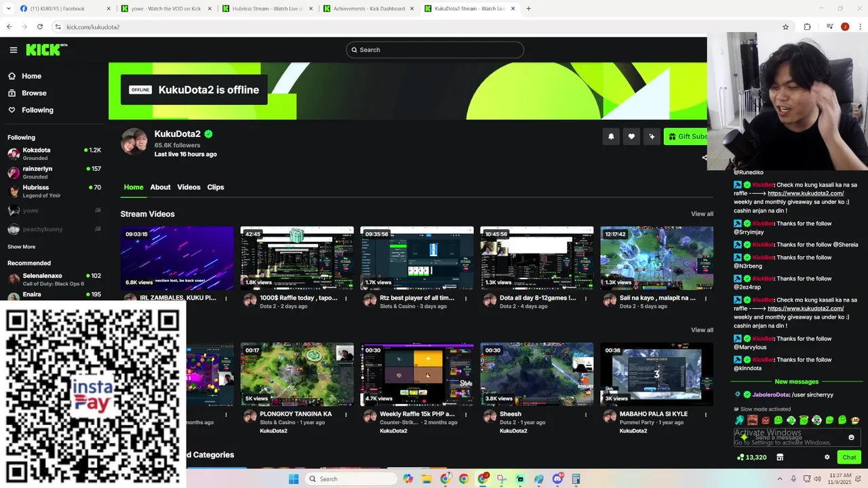Open options menu for Dota all day video
Screen dimensions: 868x488
tap(586, 298)
